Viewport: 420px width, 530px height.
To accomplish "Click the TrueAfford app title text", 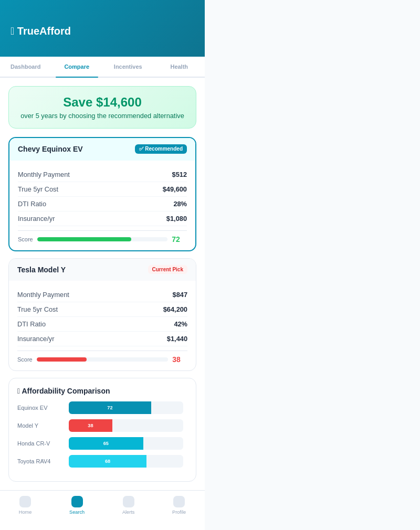I will (44, 31).
